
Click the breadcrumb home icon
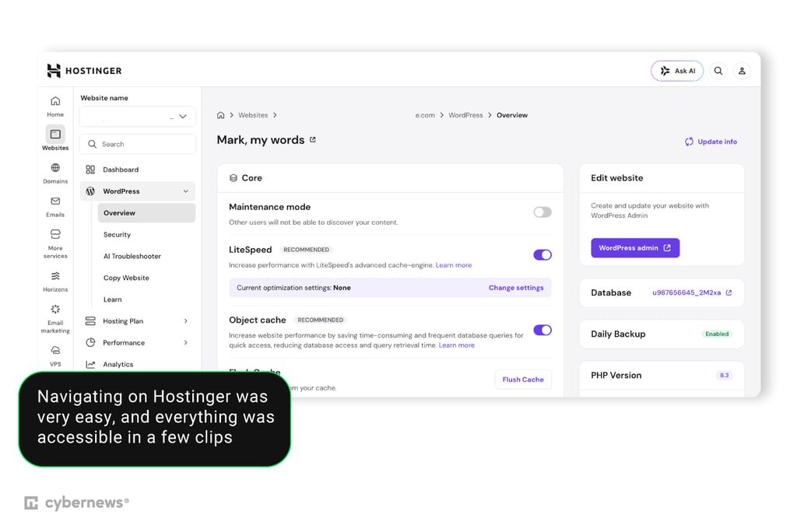[220, 115]
